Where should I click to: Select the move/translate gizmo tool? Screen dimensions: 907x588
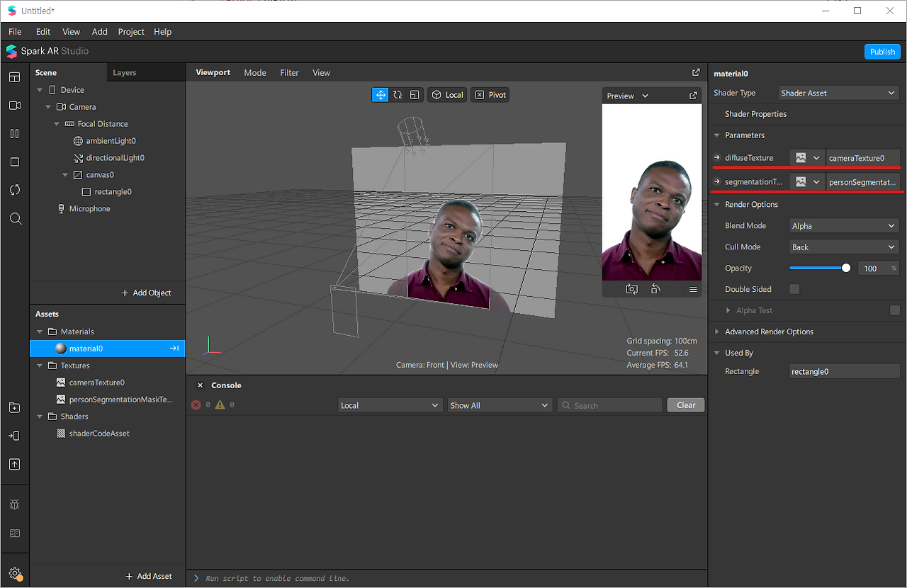click(x=381, y=95)
